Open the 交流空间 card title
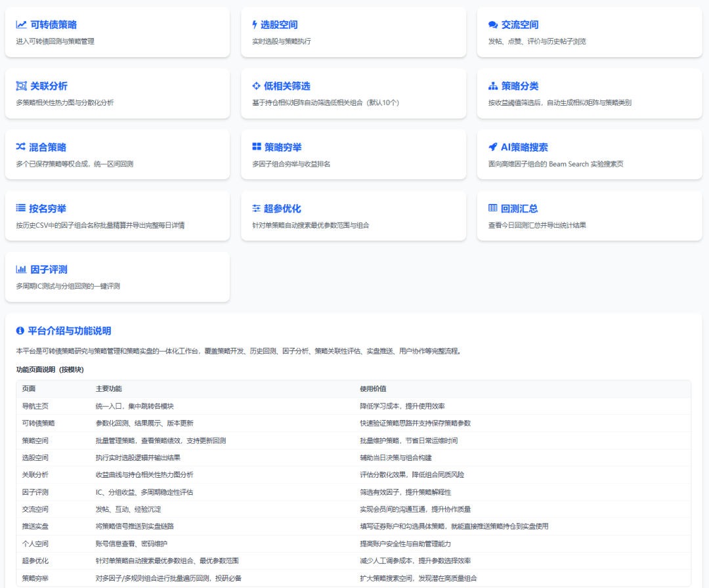The width and height of the screenshot is (709, 588). 520,25
